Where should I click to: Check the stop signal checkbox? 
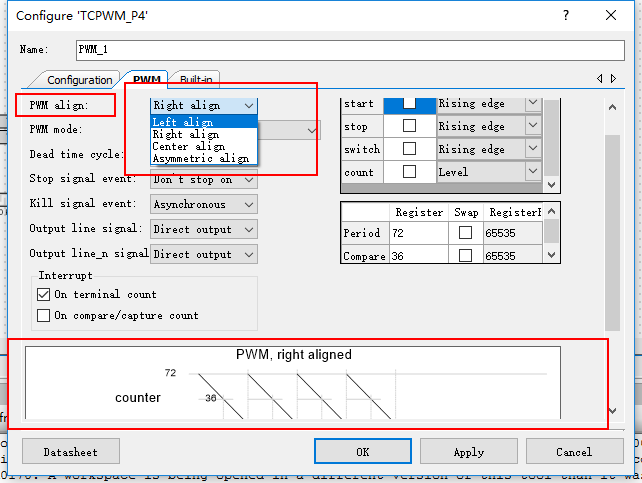[x=409, y=127]
